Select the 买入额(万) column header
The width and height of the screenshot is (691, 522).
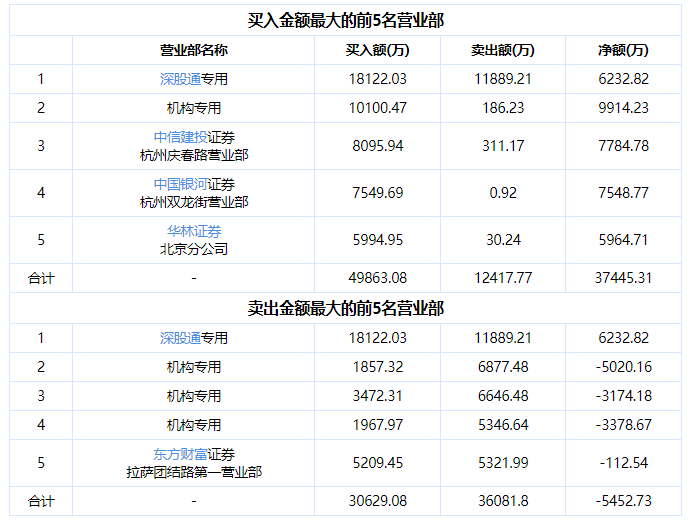click(x=378, y=50)
